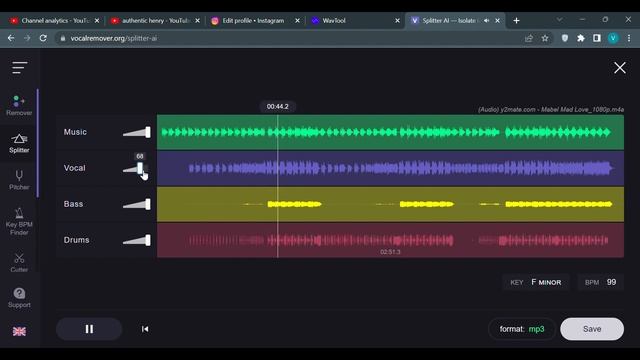Close the Edit profile Instagram tab
This screenshot has width=640, height=360.
point(297,20)
